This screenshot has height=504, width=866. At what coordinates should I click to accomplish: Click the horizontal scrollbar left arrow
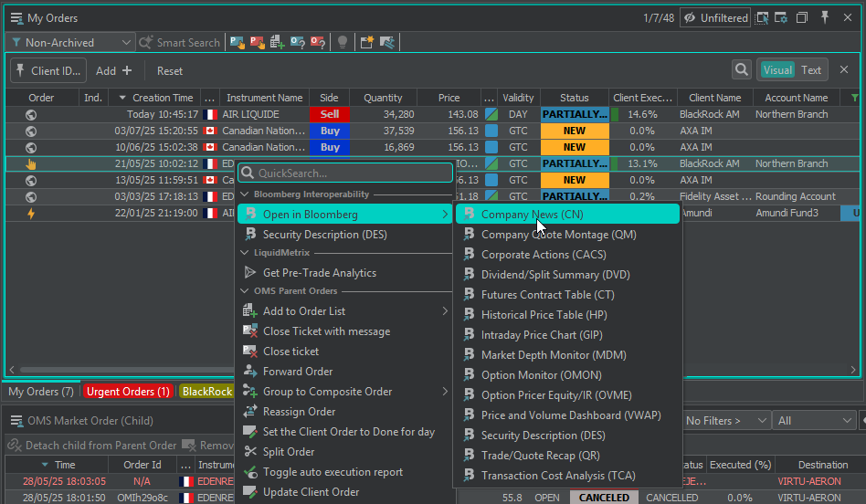[12, 370]
